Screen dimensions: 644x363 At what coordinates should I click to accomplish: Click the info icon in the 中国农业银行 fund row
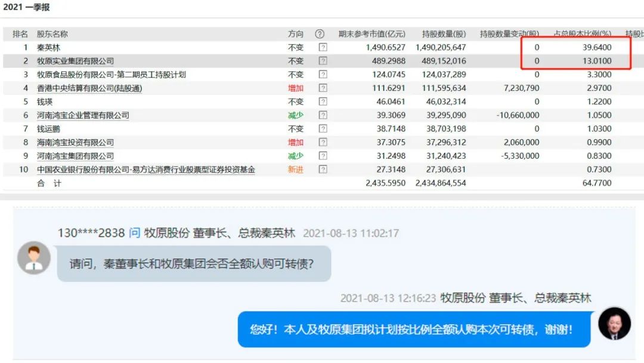323,170
